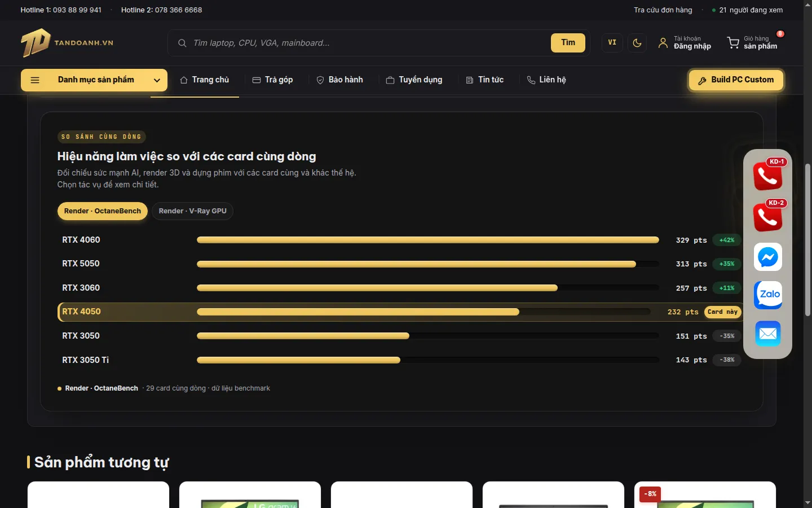The image size is (812, 508).
Task: Click the KD-2 phone call icon
Action: [x=767, y=217]
